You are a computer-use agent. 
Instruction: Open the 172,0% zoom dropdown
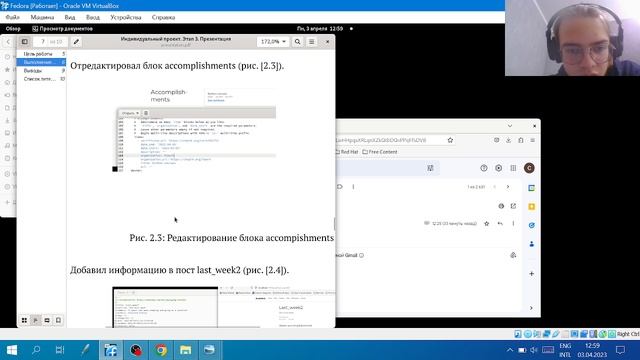pyautogui.click(x=273, y=42)
